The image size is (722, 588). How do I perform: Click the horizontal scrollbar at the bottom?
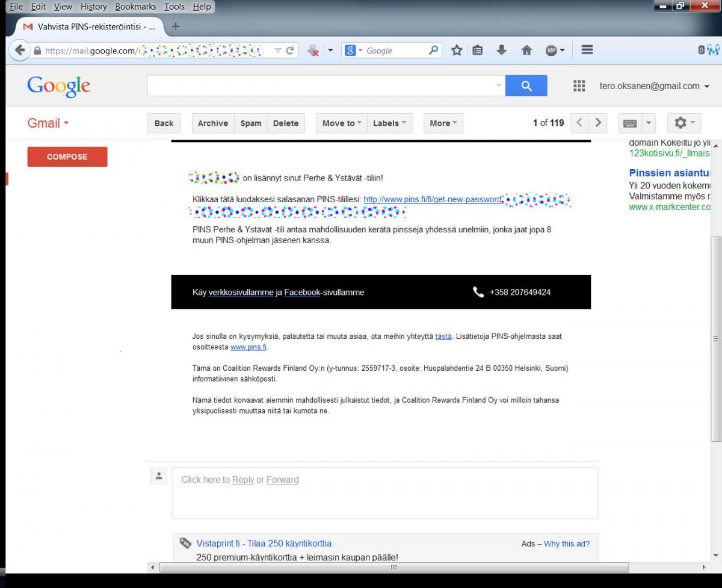click(394, 568)
